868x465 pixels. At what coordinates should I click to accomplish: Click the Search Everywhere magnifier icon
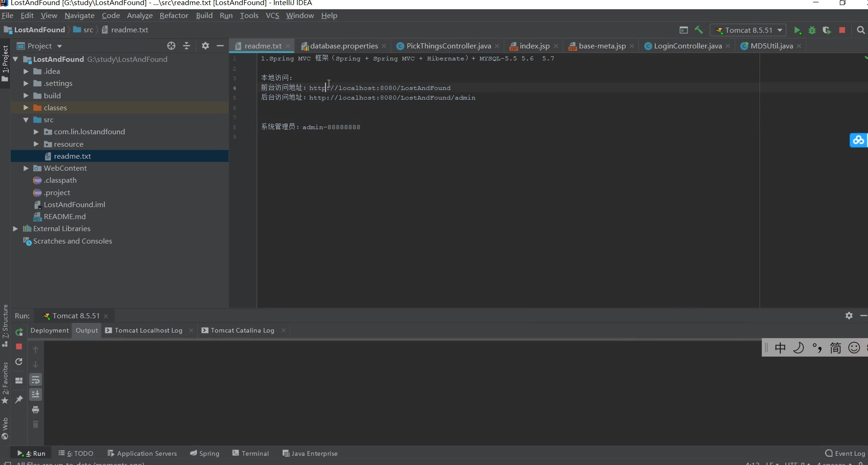(861, 30)
